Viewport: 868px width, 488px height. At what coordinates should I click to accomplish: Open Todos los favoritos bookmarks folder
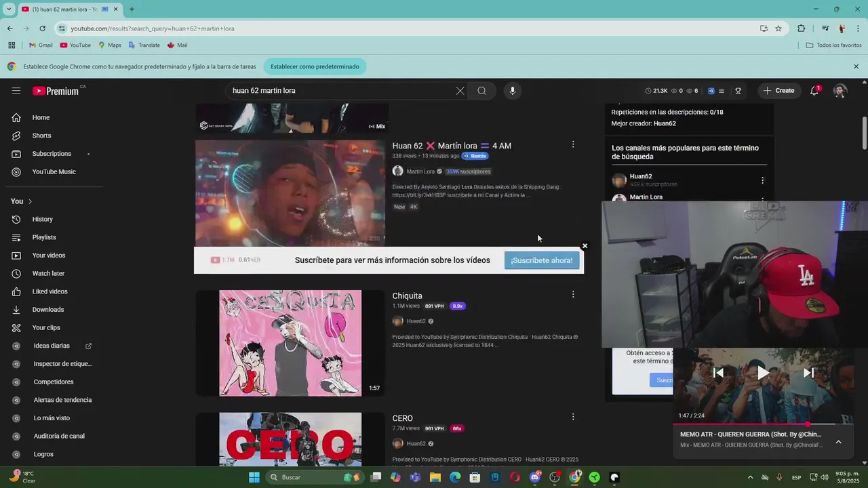point(834,45)
